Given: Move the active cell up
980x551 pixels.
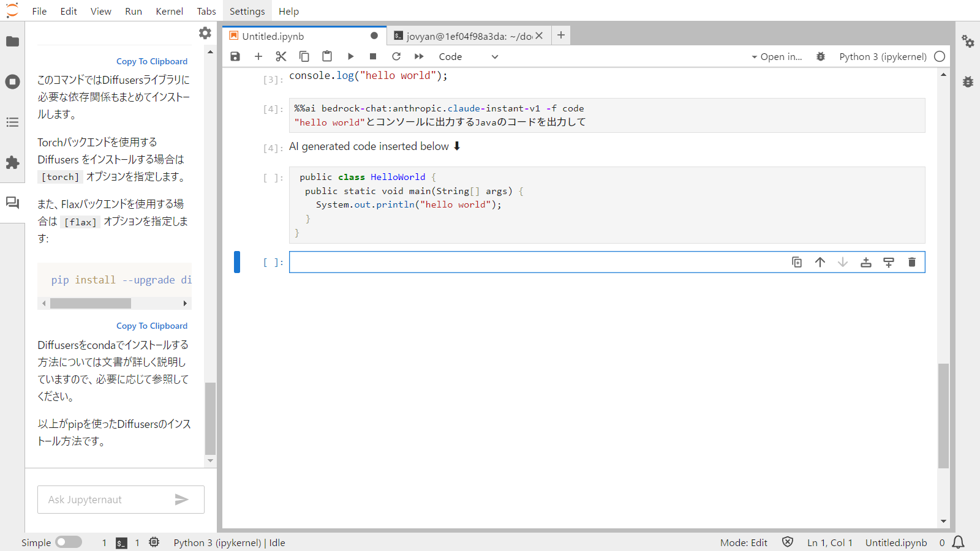Looking at the screenshot, I should pos(820,262).
